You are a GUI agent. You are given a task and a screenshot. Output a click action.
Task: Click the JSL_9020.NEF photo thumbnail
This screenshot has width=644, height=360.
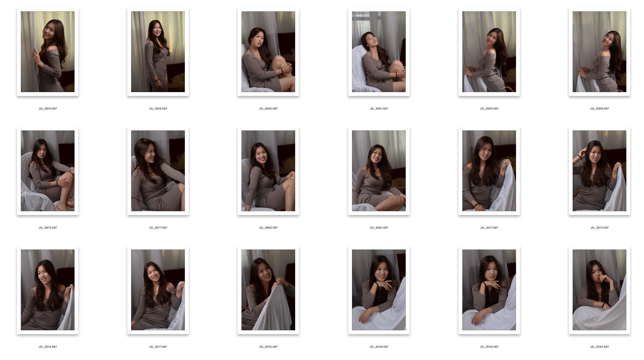click(268, 290)
